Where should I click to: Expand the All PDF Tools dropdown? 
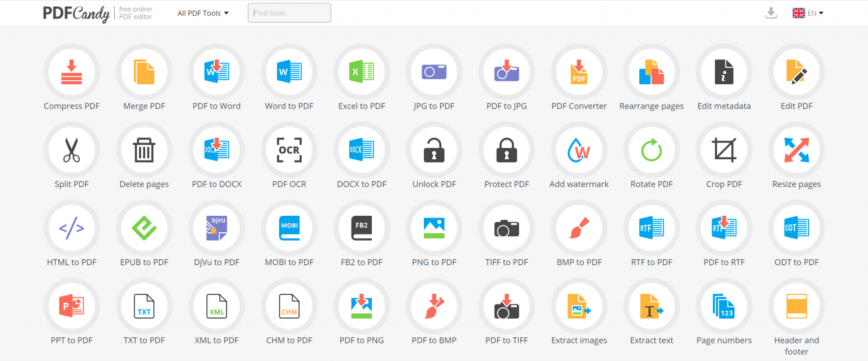point(203,13)
